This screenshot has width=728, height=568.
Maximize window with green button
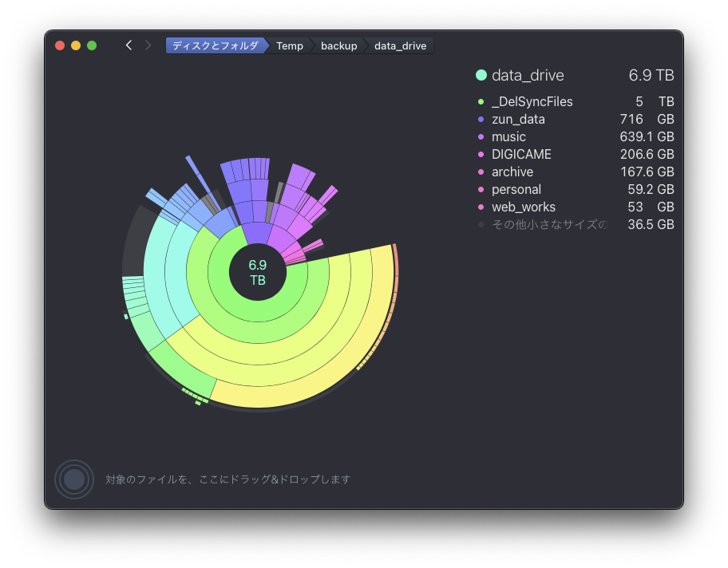(92, 45)
